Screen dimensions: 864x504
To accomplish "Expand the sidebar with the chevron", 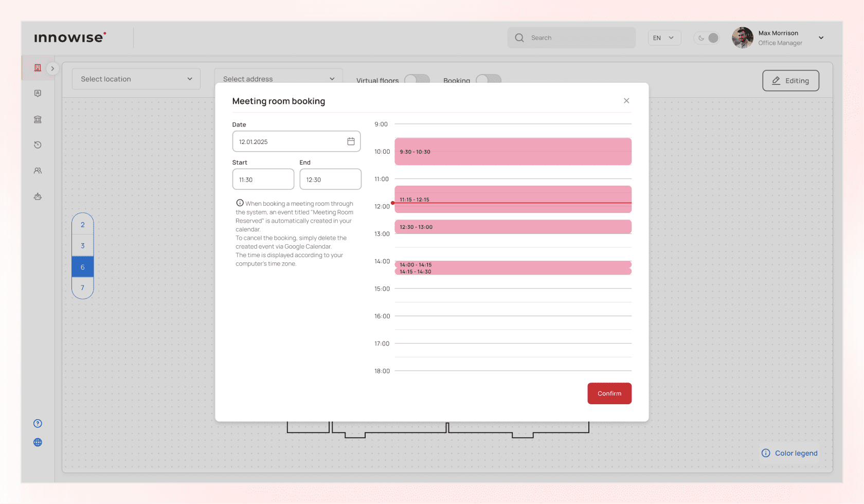I will tap(52, 68).
